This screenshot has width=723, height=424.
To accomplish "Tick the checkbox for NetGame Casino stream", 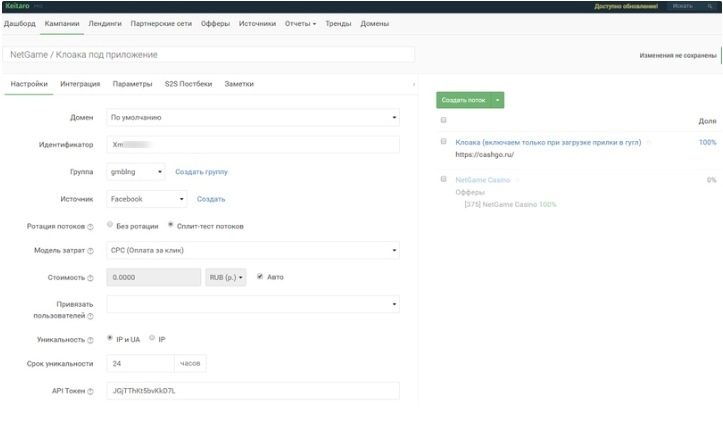I will coord(444,179).
